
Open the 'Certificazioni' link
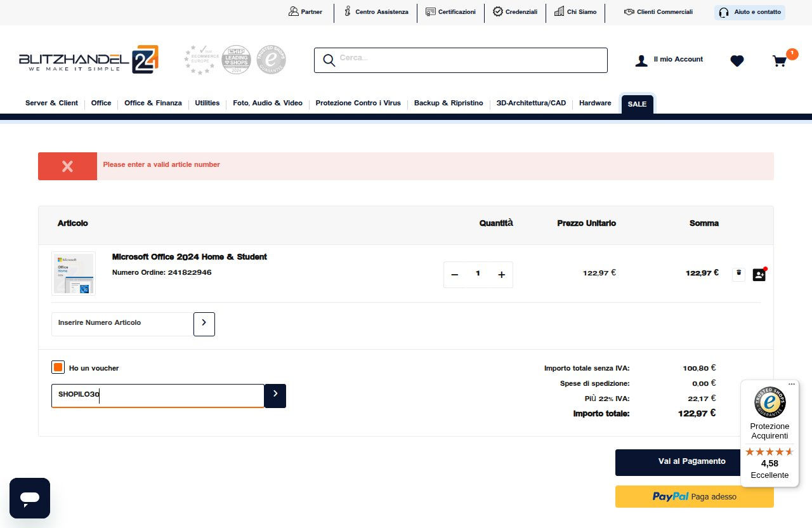pos(457,12)
